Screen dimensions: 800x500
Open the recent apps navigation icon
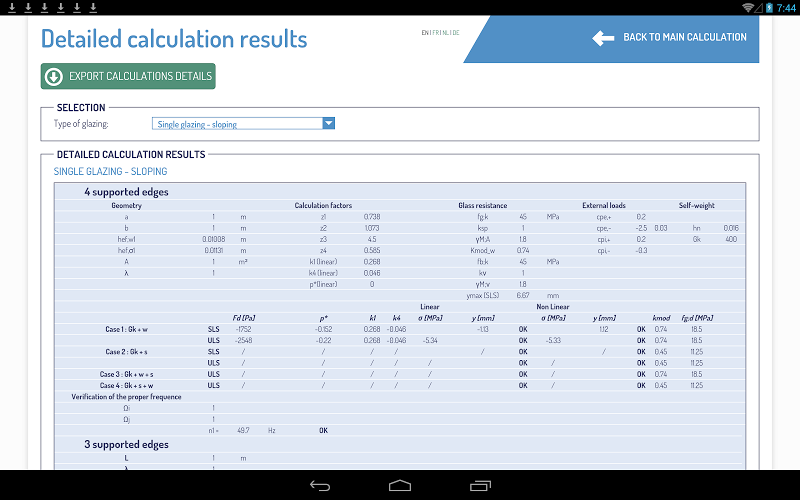click(x=480, y=486)
